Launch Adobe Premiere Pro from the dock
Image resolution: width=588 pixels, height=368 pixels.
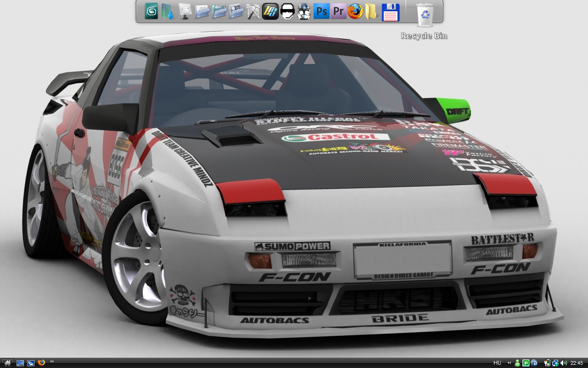pyautogui.click(x=339, y=11)
